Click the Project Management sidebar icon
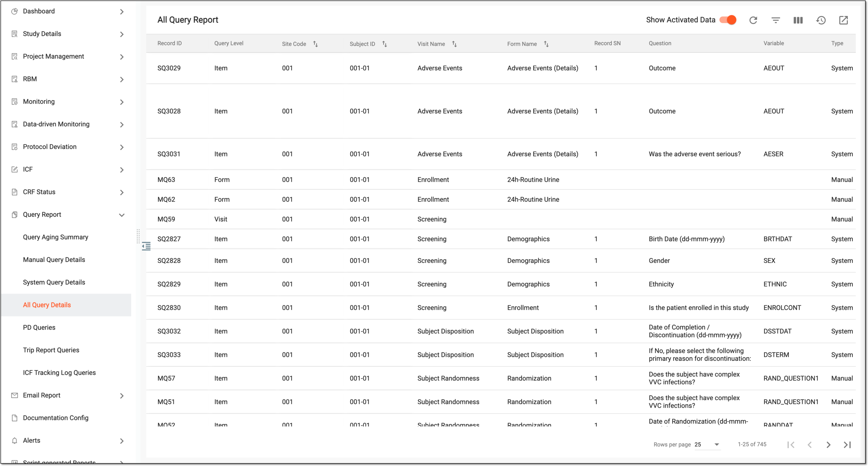The height and width of the screenshot is (466, 868). 14,56
